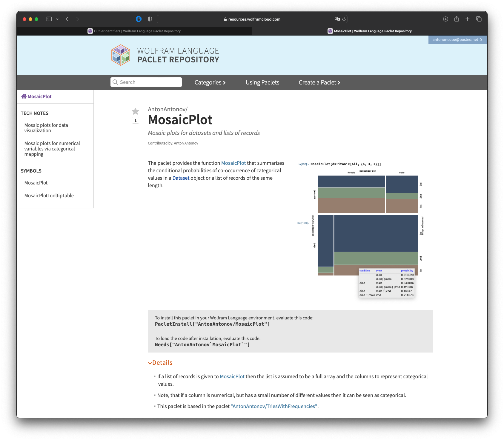The image size is (504, 440).
Task: Expand the Categories menu
Action: [x=210, y=82]
